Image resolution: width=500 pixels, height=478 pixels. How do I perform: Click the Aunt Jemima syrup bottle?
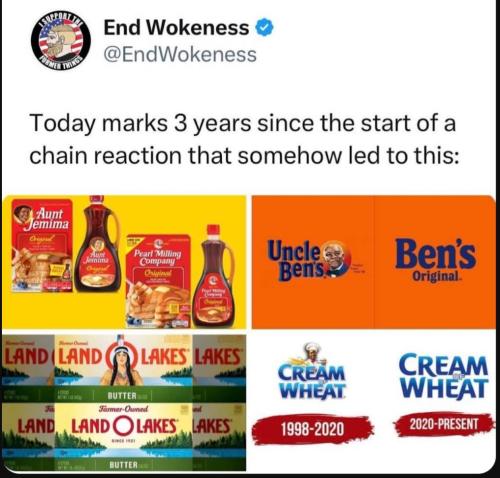point(97,244)
